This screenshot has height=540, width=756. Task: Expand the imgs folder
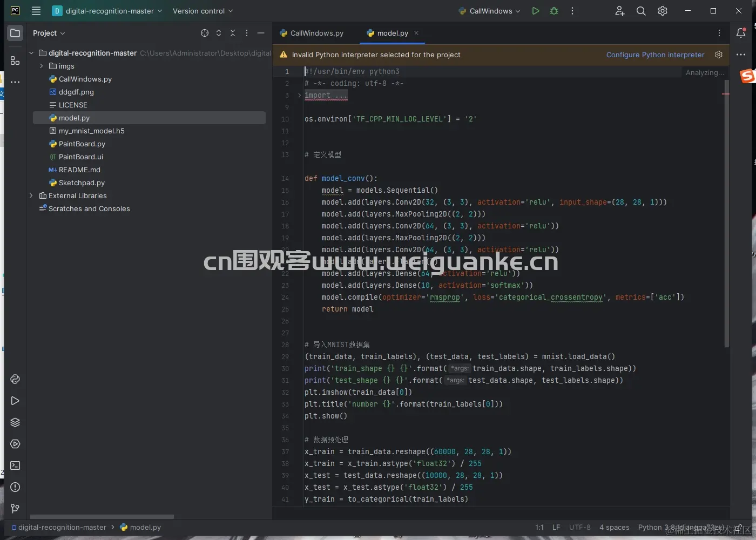42,66
